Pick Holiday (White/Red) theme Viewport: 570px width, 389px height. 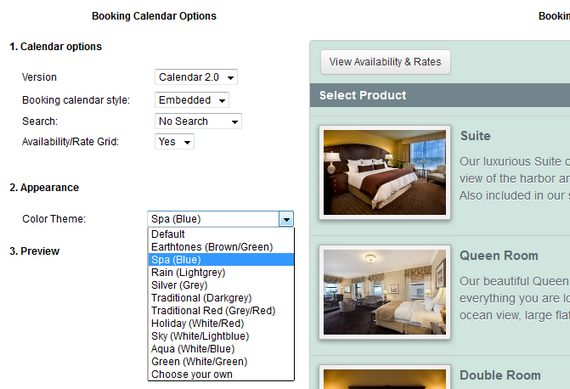point(221,323)
